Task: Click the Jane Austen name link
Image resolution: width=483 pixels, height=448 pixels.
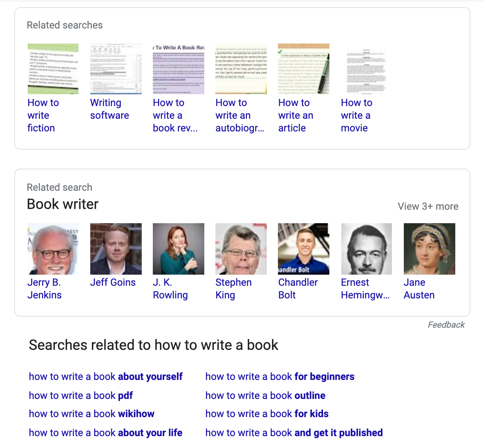Action: click(x=419, y=289)
